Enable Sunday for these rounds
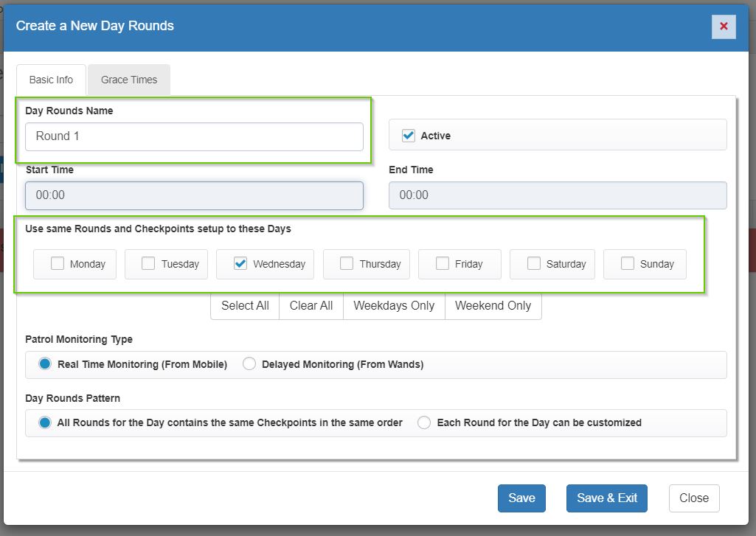 (628, 264)
